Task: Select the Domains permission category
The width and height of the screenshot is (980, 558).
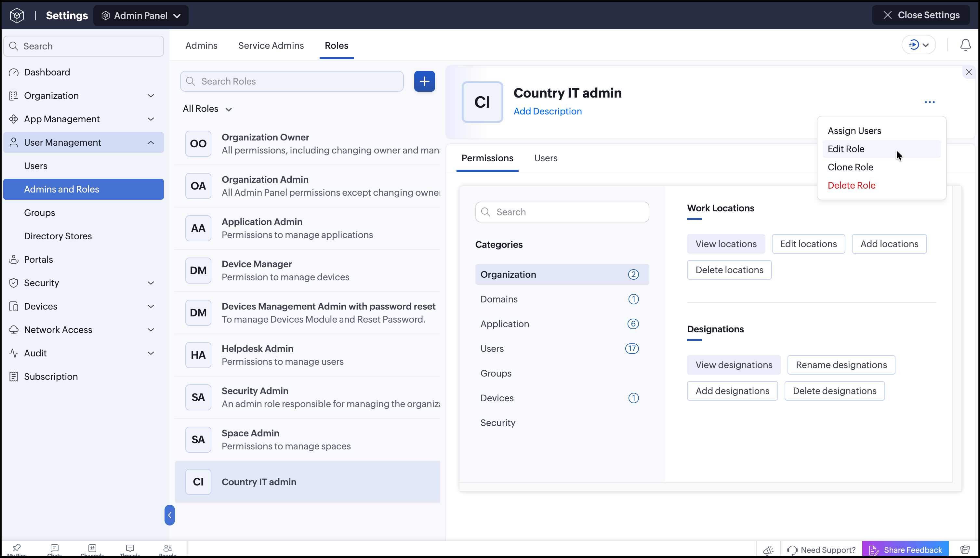Action: pos(562,299)
